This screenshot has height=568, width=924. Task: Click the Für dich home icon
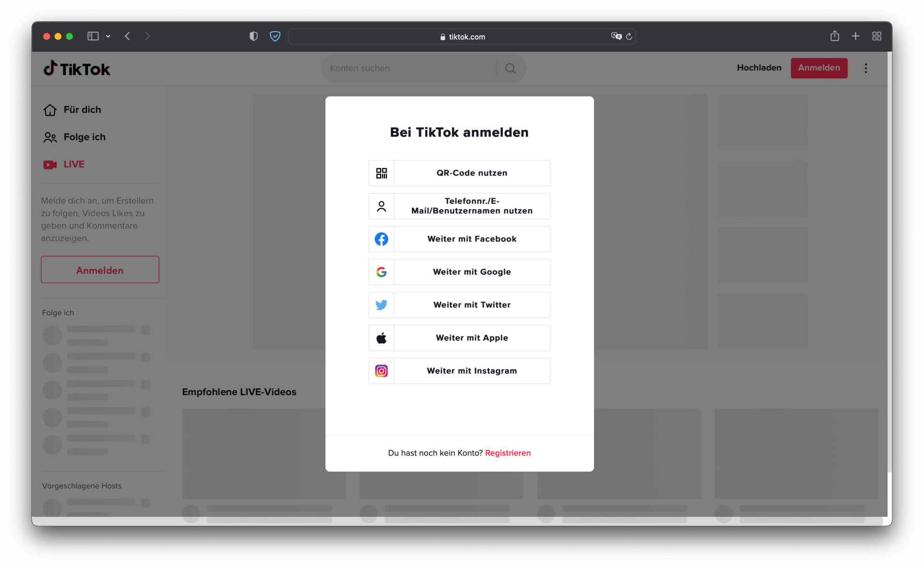click(x=50, y=110)
